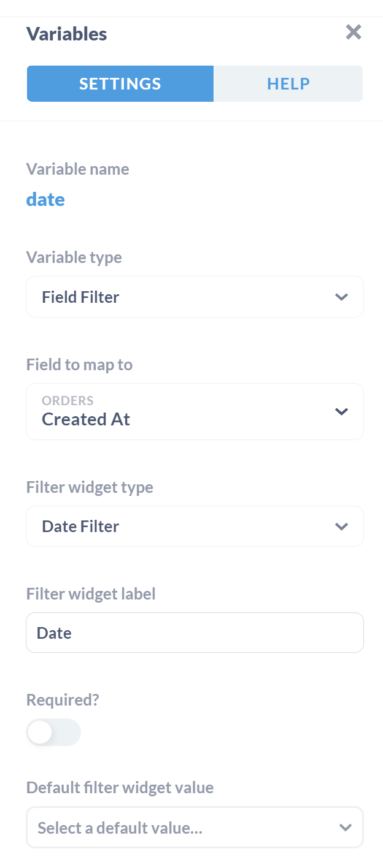The width and height of the screenshot is (383, 868).
Task: Open the Filter widget type dropdown
Action: click(195, 527)
